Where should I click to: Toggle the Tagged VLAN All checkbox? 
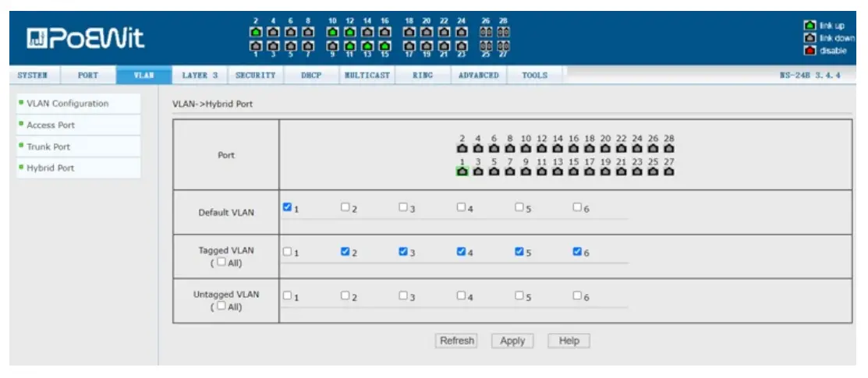coord(221,262)
